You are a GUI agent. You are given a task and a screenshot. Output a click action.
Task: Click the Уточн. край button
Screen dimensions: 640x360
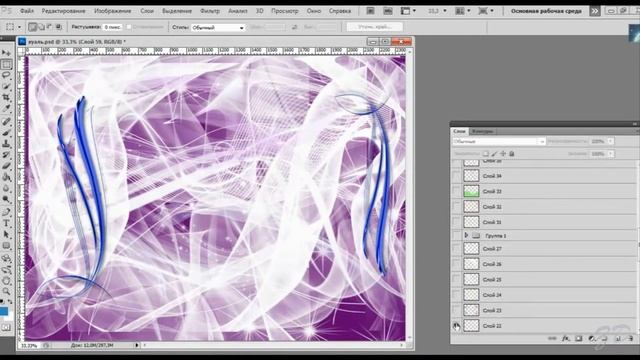375,27
